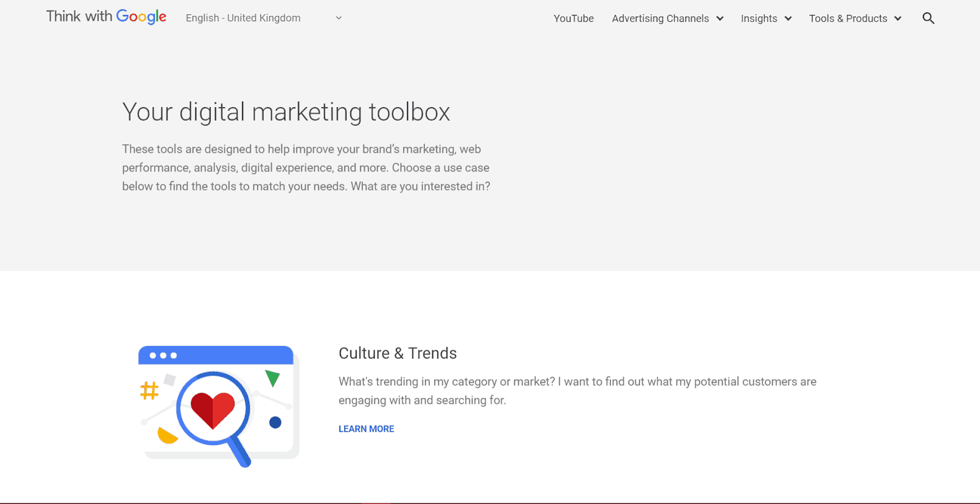The width and height of the screenshot is (980, 504).
Task: Open the Insights nav item
Action: (x=759, y=19)
